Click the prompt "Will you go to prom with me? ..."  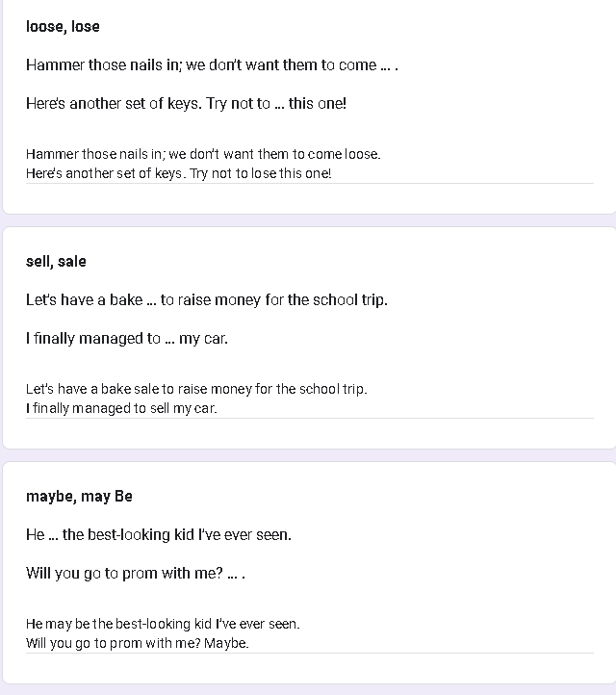pos(135,573)
